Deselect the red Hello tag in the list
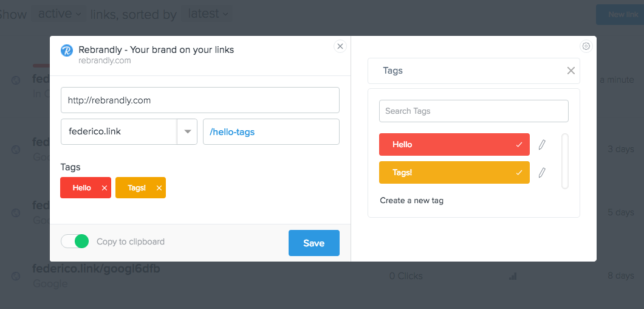 (x=454, y=144)
